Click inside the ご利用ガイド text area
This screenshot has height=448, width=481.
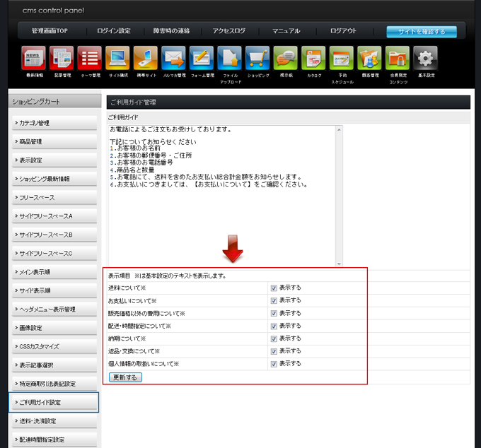(x=223, y=212)
